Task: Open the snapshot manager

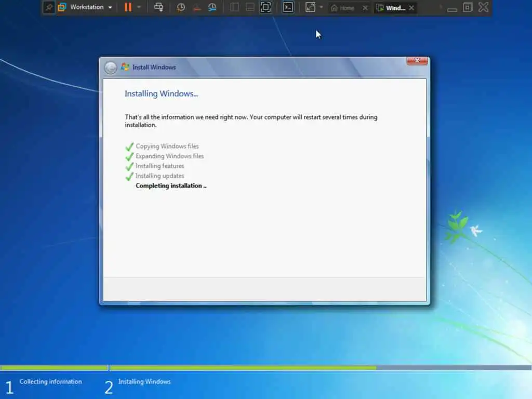Action: [212, 7]
